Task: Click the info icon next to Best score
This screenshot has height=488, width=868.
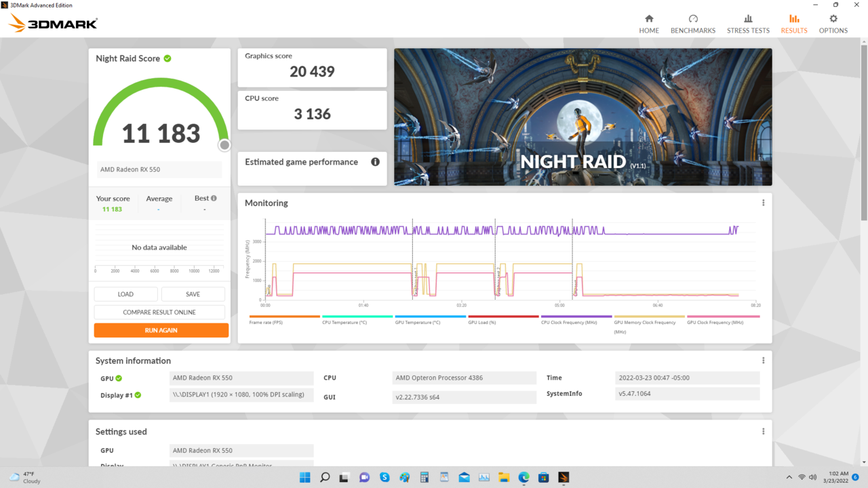Action: click(214, 197)
